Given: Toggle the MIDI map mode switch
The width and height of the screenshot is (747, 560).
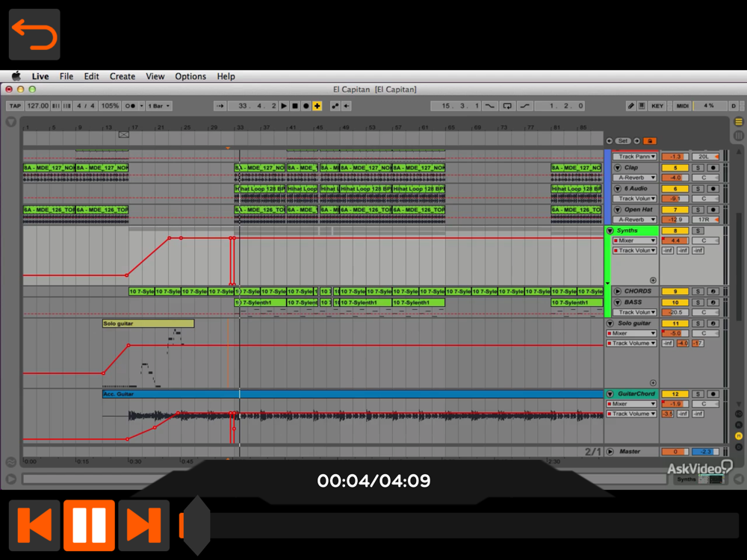Looking at the screenshot, I should (682, 106).
